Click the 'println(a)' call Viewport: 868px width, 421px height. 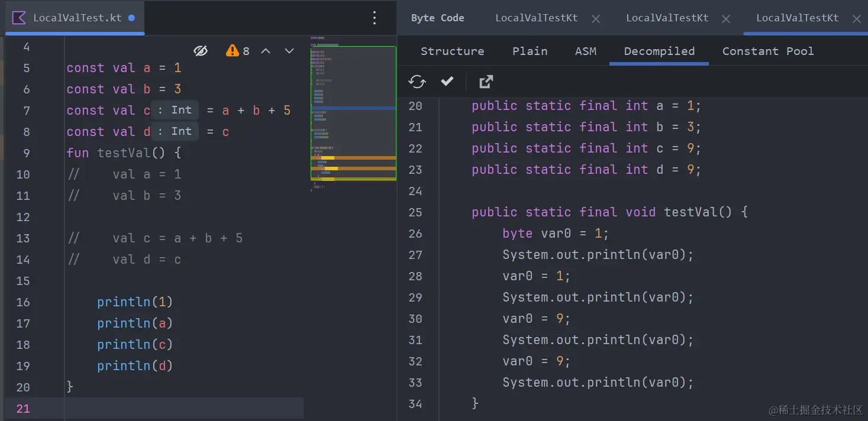[135, 323]
